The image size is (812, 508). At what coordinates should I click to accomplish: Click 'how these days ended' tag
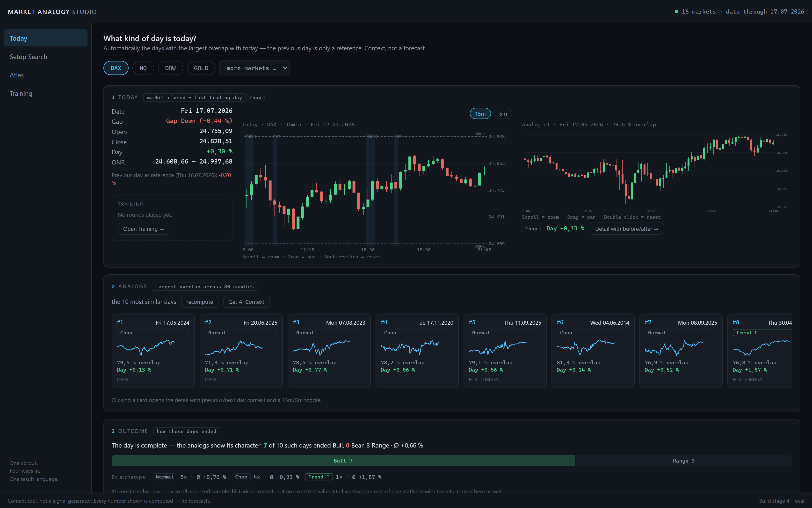tap(187, 431)
